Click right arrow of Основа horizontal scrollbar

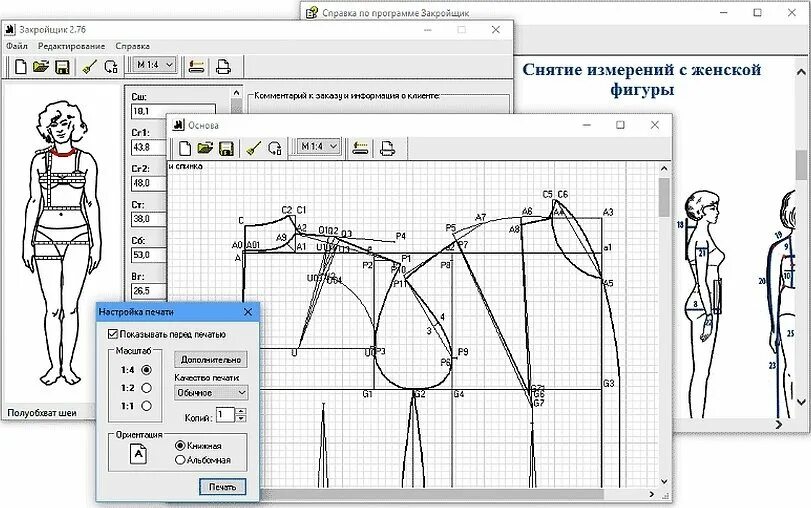pos(652,495)
